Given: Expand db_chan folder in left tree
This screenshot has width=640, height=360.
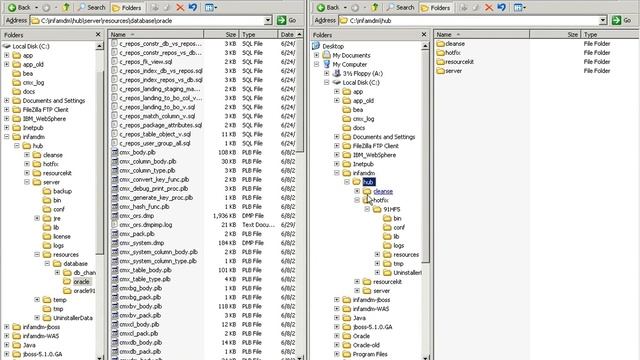Looking at the screenshot, I should [x=58, y=272].
